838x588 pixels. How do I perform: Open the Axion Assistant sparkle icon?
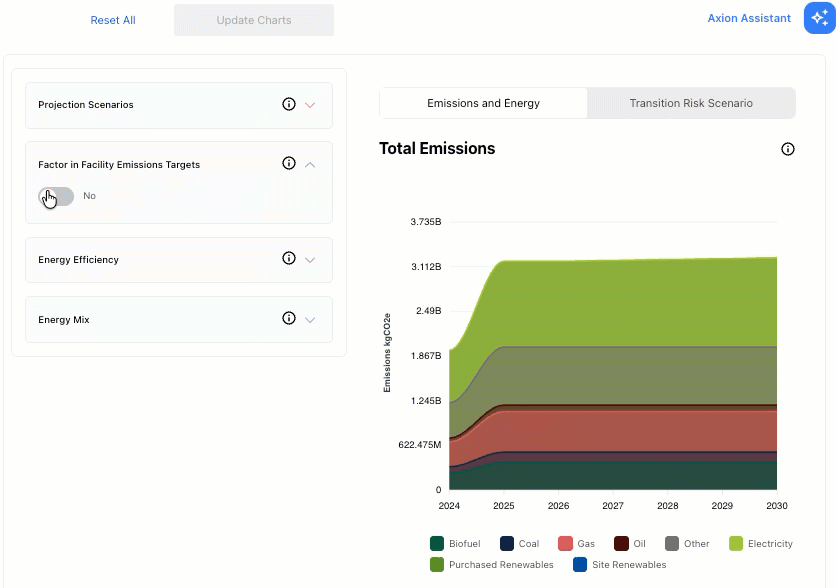[x=819, y=18]
